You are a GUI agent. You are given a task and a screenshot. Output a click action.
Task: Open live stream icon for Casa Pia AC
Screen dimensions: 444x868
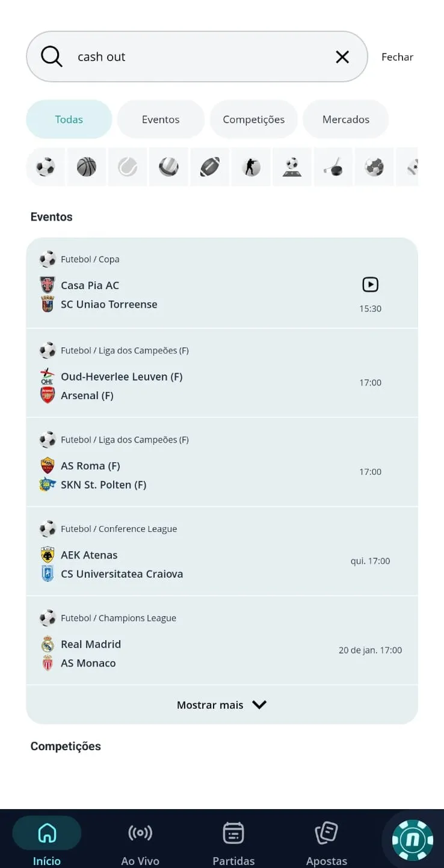coord(370,284)
